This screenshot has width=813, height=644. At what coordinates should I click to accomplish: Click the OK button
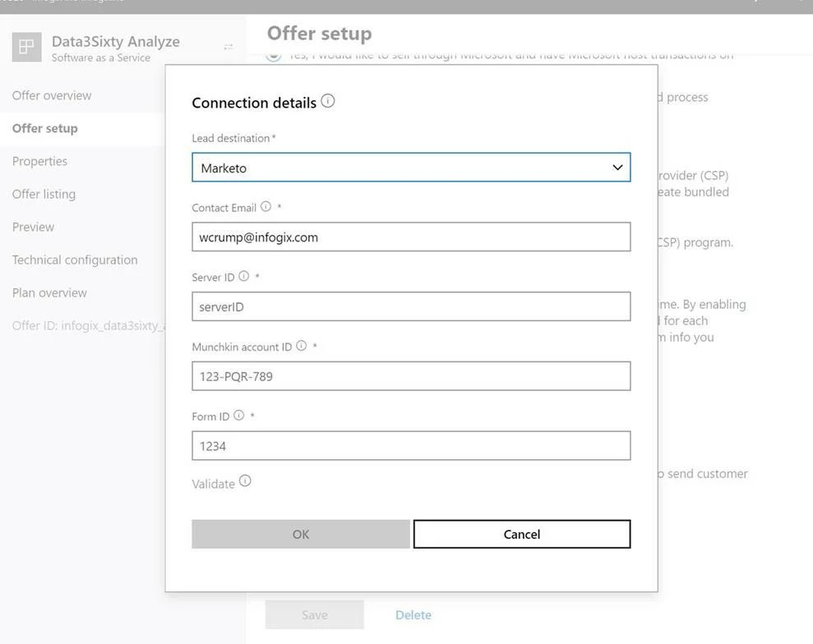pyautogui.click(x=301, y=534)
